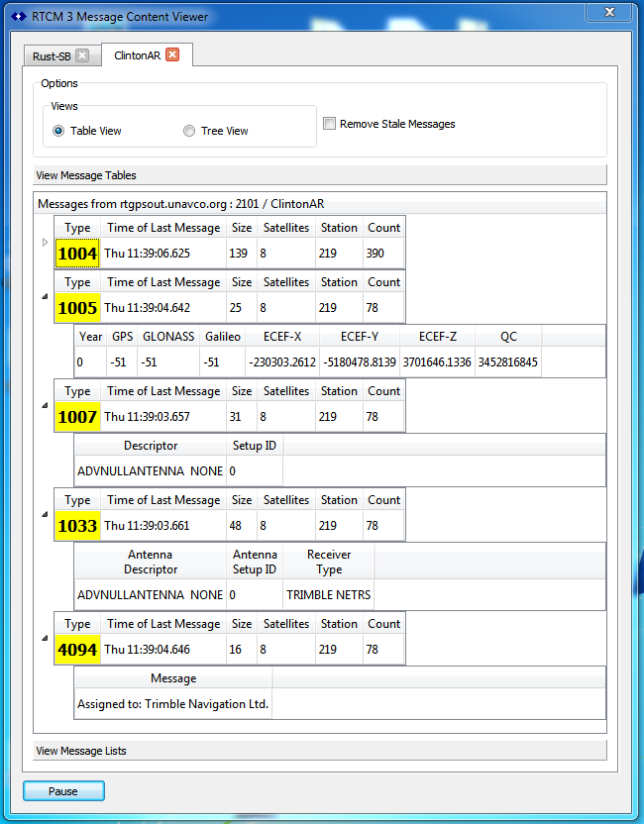Image resolution: width=644 pixels, height=824 pixels.
Task: Click the ECEF-X value -230303.2612
Action: pos(282,362)
